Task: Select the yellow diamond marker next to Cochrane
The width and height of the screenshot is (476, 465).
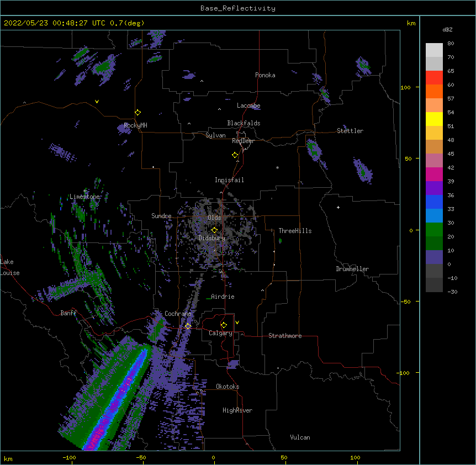Action: [x=188, y=326]
